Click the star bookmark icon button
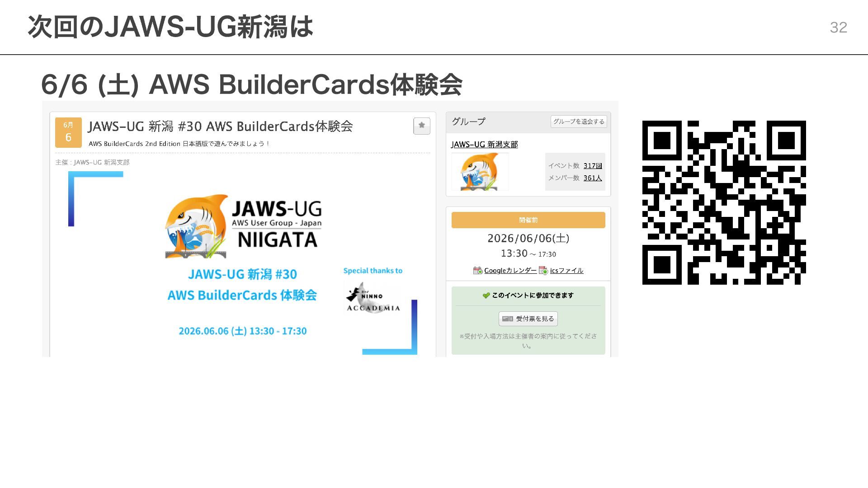 tap(421, 126)
